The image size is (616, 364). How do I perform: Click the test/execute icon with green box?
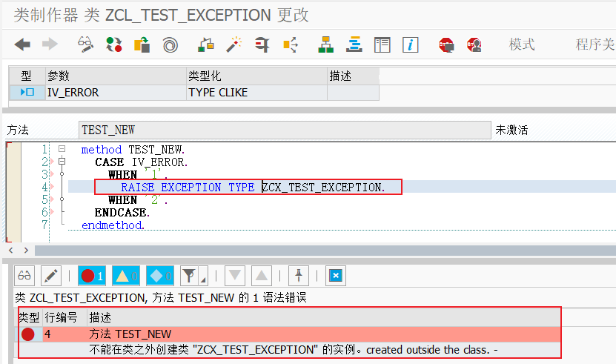coord(205,44)
